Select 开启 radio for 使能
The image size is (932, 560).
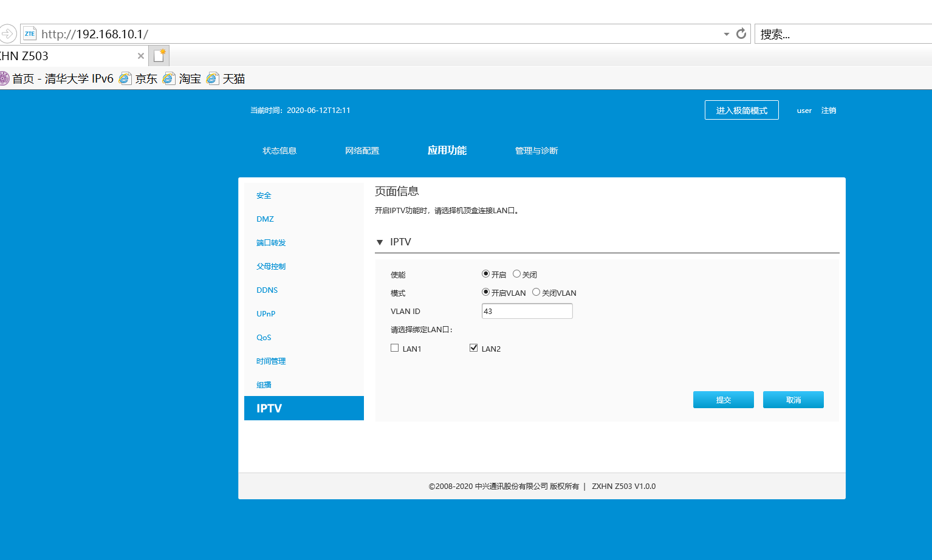[x=485, y=274]
